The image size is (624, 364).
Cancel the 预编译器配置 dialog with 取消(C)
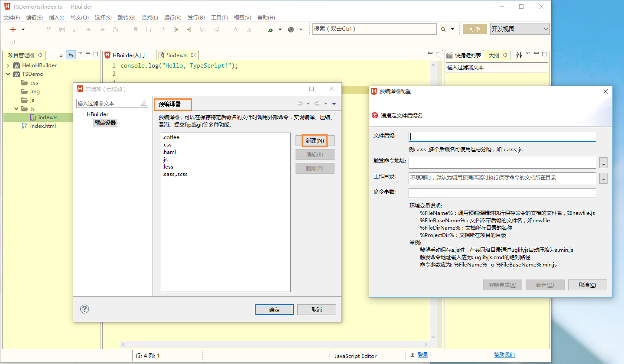587,285
